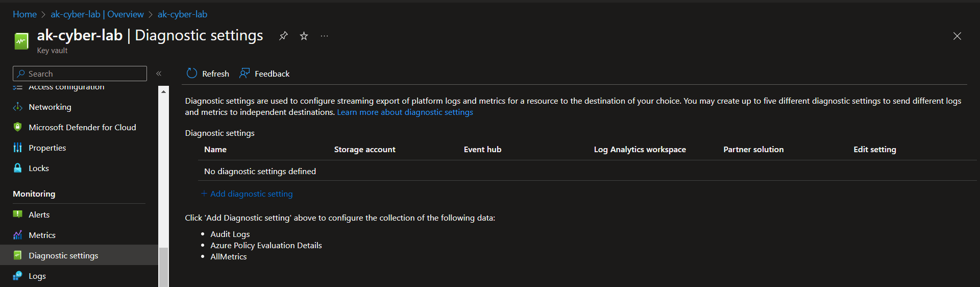Open the last ak-cyber-lab breadcrumb link

[182, 14]
